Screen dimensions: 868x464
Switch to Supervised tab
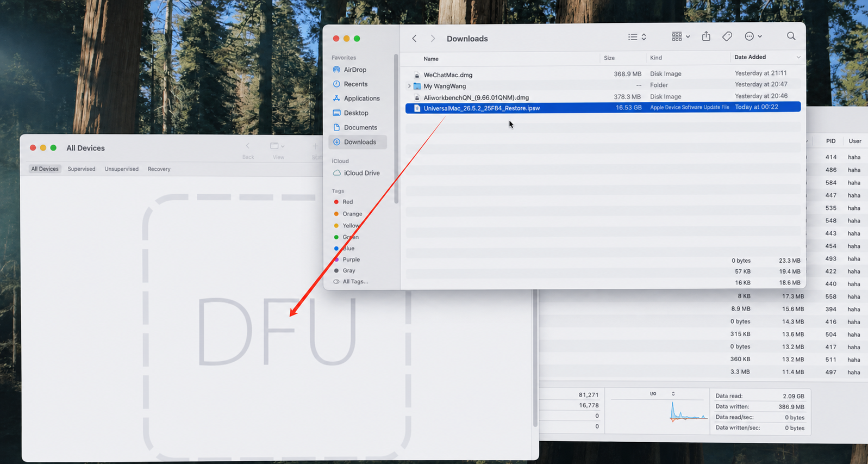82,169
